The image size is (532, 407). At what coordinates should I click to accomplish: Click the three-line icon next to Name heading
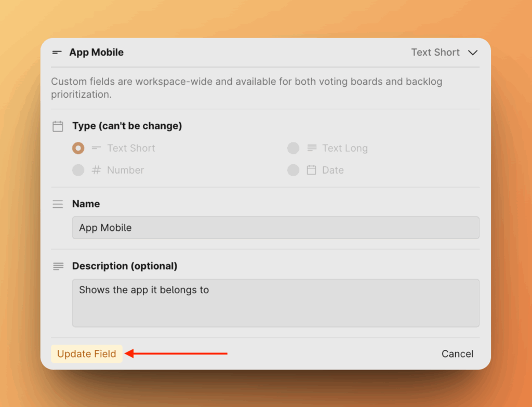(x=58, y=204)
